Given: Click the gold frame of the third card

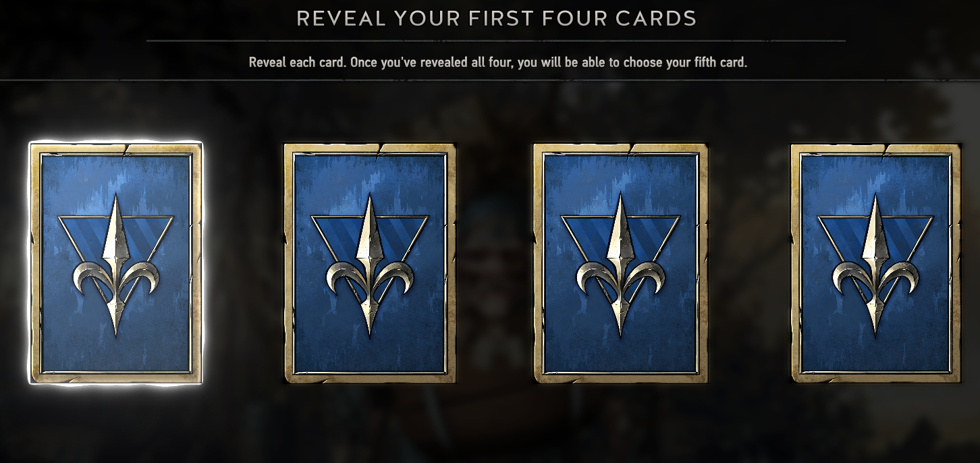Looking at the screenshot, I should point(620,148).
